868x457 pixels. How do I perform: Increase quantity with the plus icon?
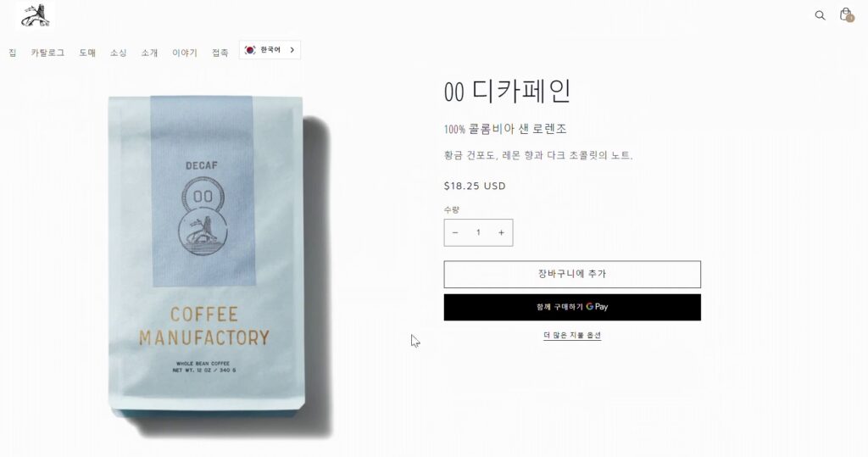click(x=501, y=232)
